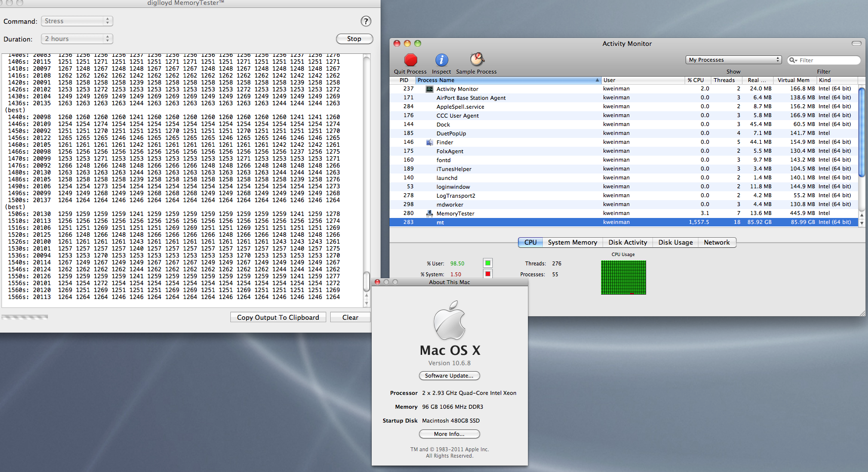The image size is (868, 472).
Task: Click the help question mark button
Action: click(x=366, y=21)
